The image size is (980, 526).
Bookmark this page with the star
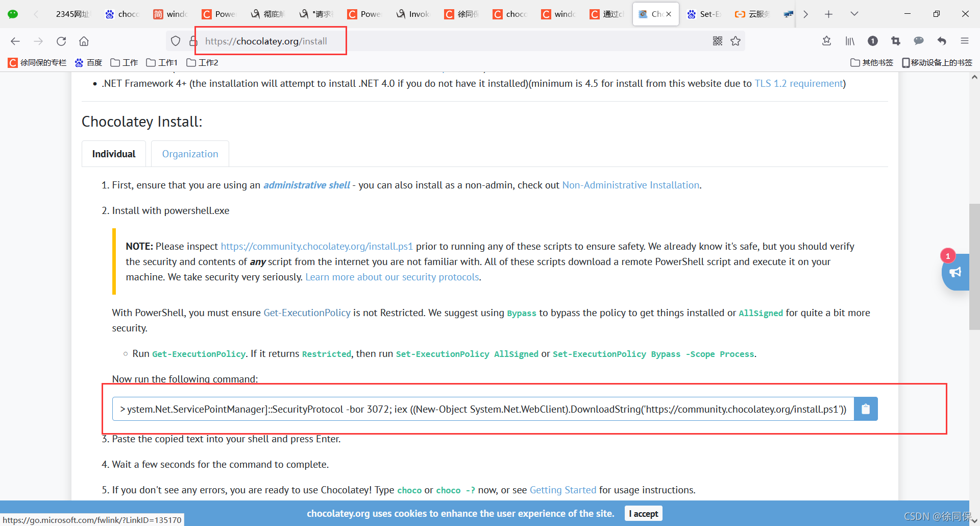click(736, 41)
